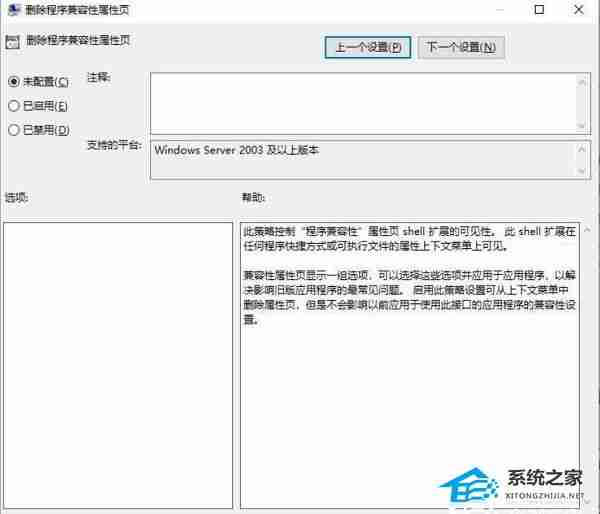Click the 帮助: label

pos(253,197)
